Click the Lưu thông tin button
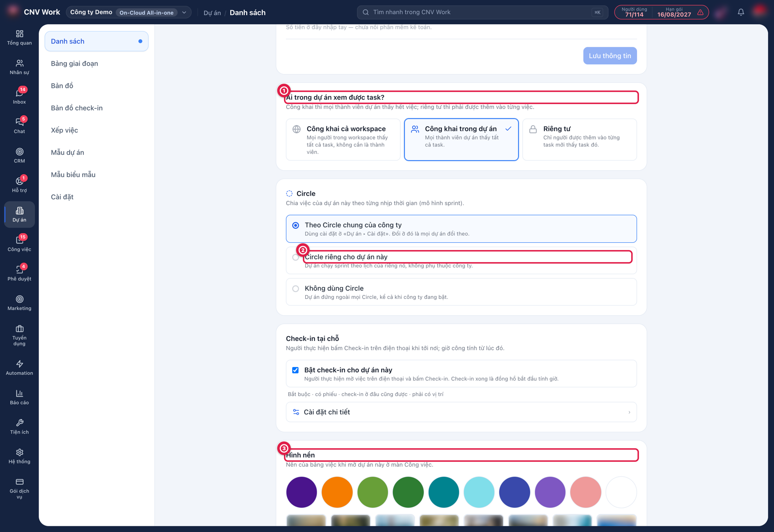The height and width of the screenshot is (532, 774). pos(610,56)
